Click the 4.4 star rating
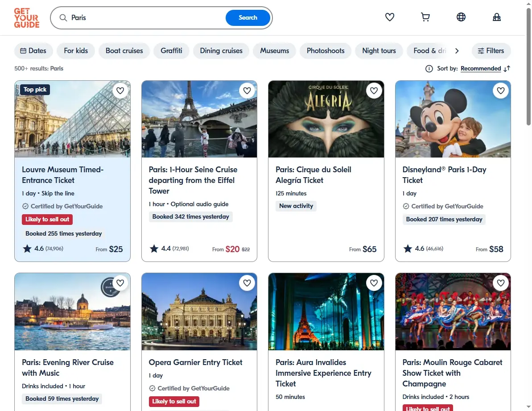This screenshot has width=532, height=411. 169,249
